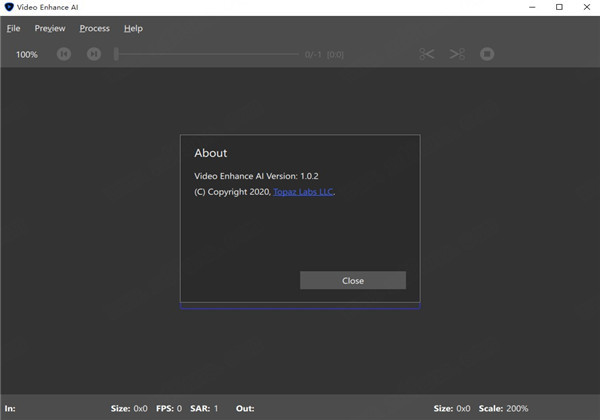600x420 pixels.
Task: Open the Topaz Labs LLC link
Action: click(x=303, y=192)
